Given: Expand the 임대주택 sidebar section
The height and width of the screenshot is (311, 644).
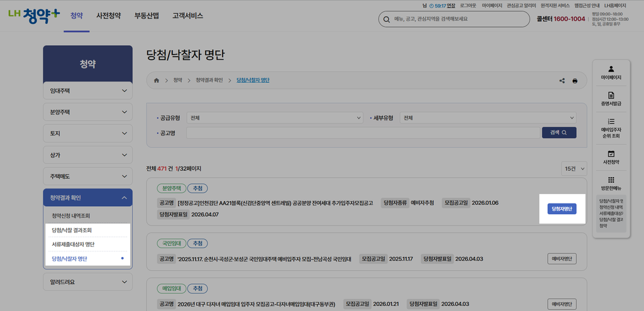Looking at the screenshot, I should tap(87, 90).
